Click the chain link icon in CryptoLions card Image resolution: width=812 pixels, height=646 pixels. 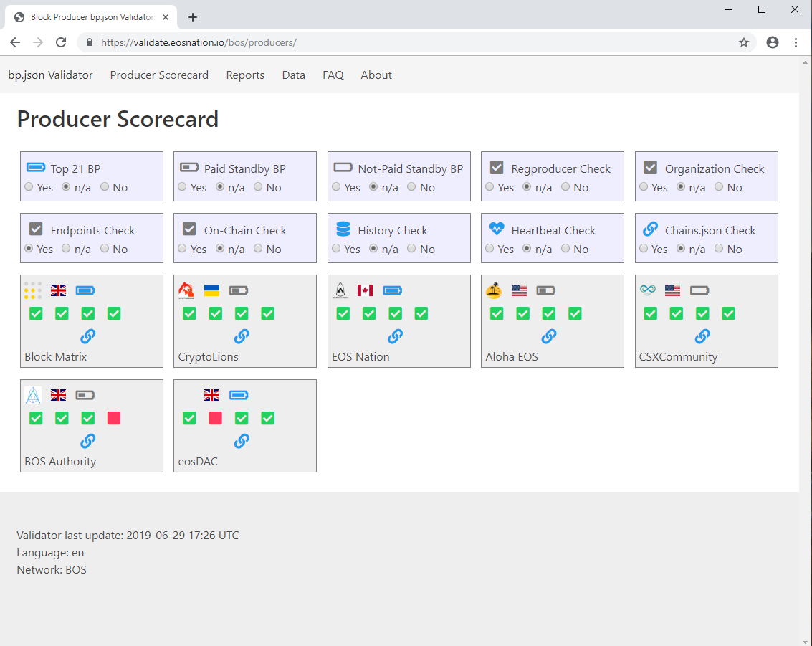coord(242,337)
